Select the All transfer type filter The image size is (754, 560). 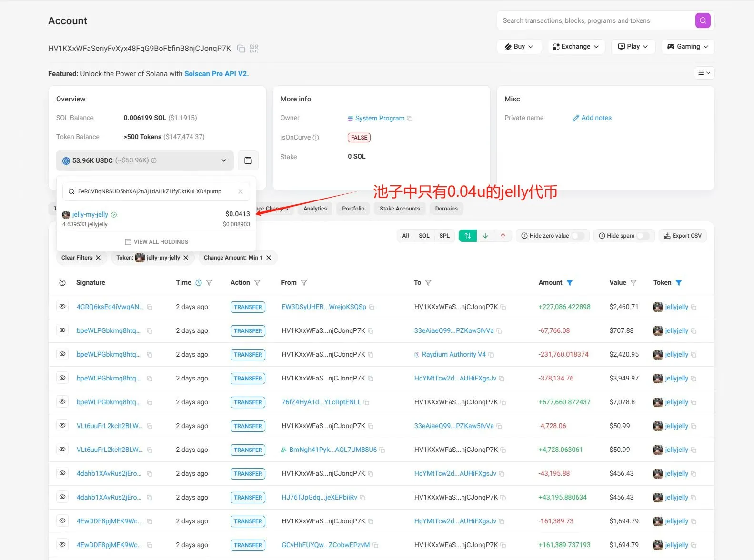[405, 236]
